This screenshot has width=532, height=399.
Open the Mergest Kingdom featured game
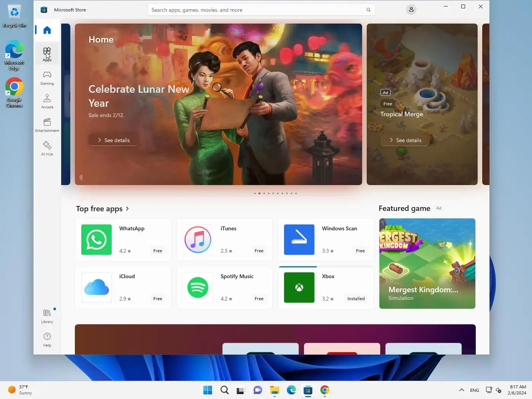point(427,263)
